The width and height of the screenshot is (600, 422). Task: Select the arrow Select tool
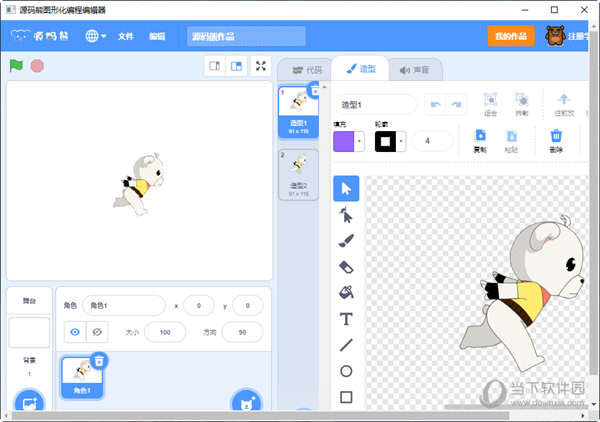346,189
